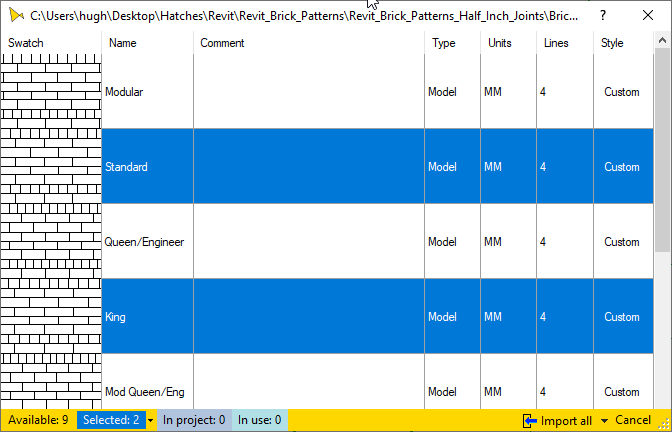Click the file path in the title bar

(304, 16)
